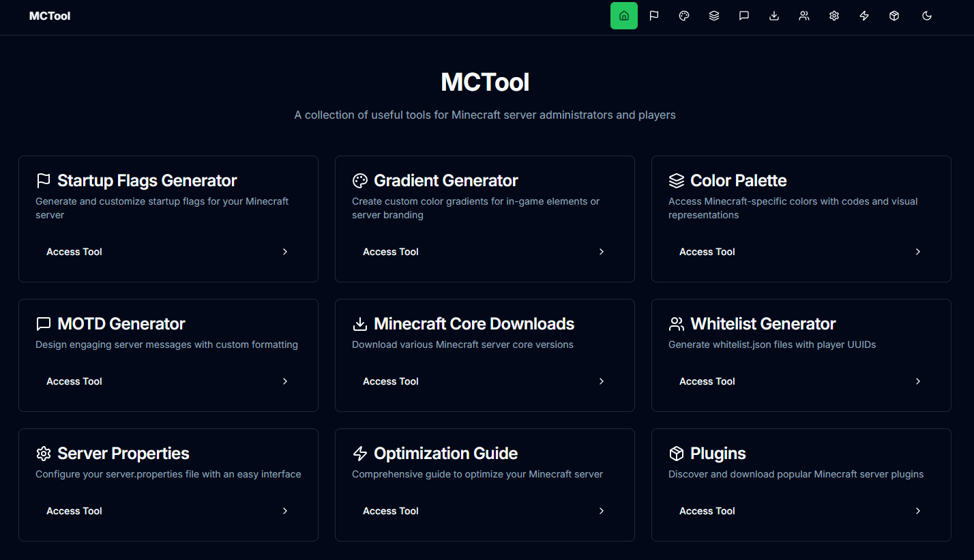Open Core Downloads via navbar download icon
974x560 pixels.
click(x=774, y=16)
